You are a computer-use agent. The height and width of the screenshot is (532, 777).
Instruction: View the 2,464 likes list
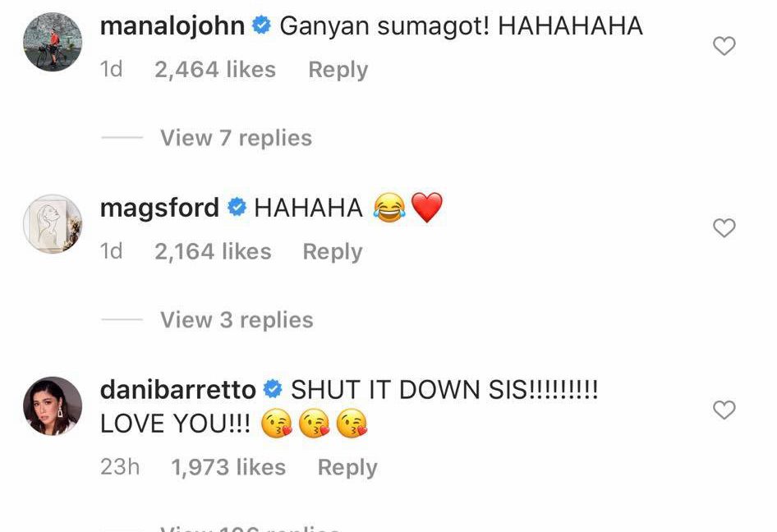point(215,69)
